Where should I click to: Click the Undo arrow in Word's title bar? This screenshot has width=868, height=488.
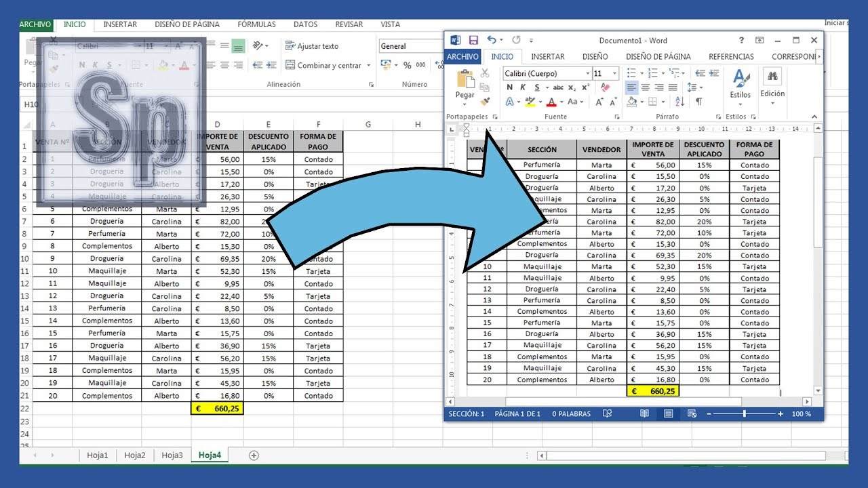(x=490, y=40)
